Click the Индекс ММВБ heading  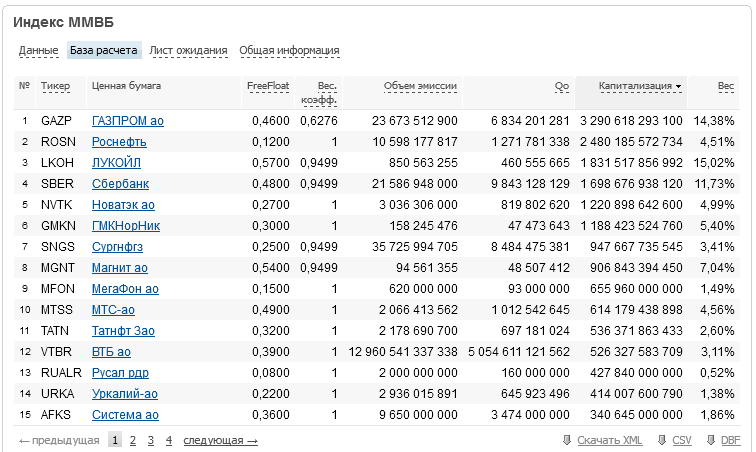[x=63, y=22]
